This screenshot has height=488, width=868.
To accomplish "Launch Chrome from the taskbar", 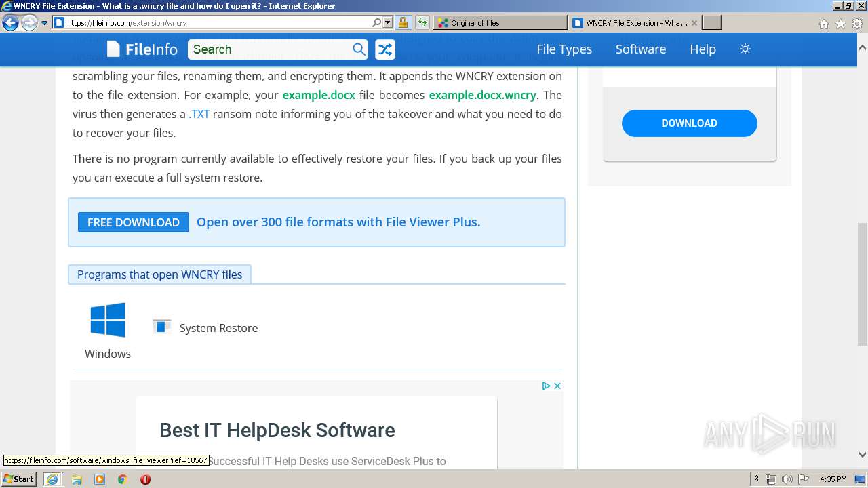I will click(122, 479).
